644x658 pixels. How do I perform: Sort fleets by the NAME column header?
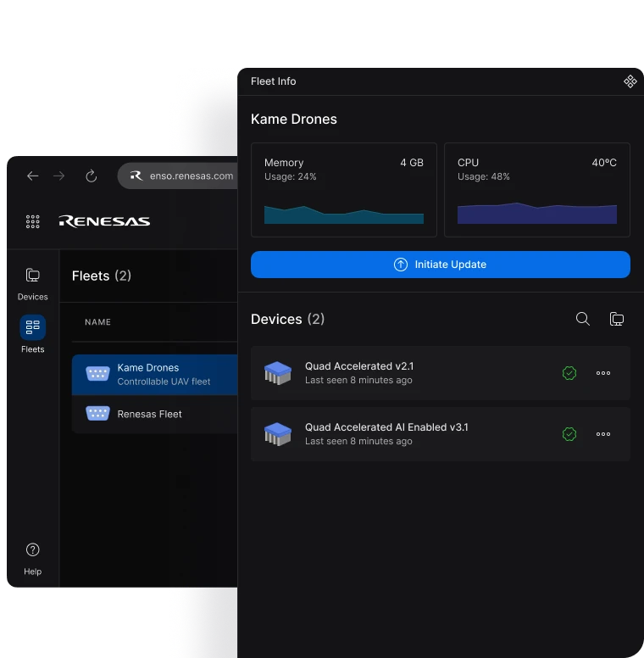click(x=98, y=322)
